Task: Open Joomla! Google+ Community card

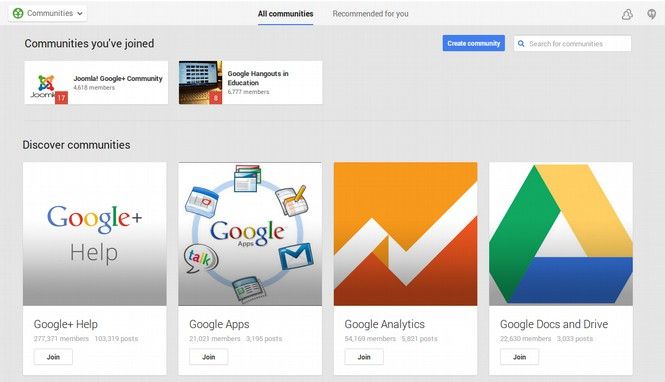Action: point(96,82)
